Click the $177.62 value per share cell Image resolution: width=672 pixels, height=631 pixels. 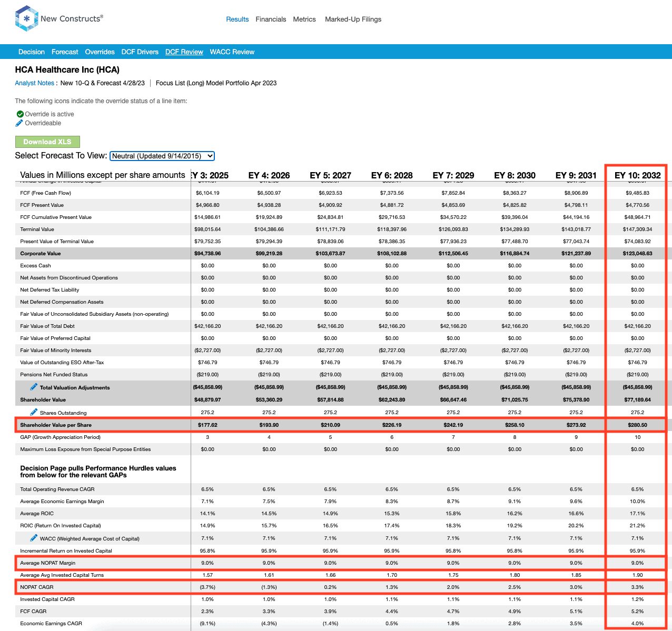207,425
